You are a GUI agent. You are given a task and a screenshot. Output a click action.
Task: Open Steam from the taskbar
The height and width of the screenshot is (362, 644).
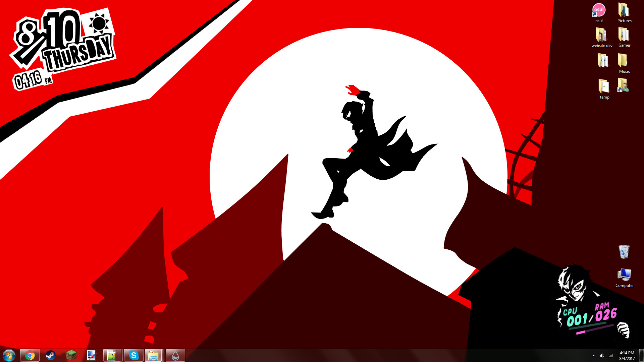tap(51, 355)
